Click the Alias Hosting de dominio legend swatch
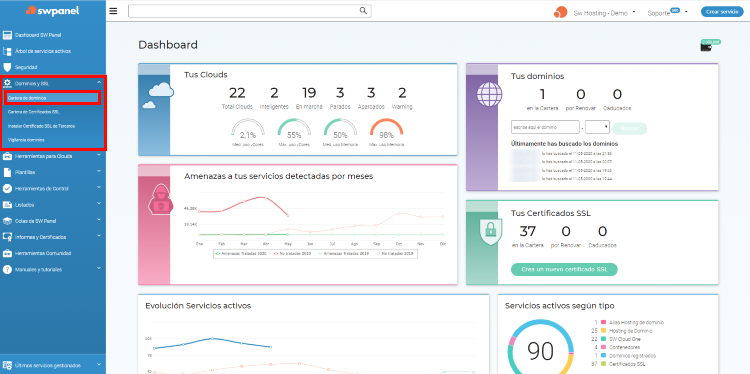The width and height of the screenshot is (750, 374). click(x=604, y=322)
